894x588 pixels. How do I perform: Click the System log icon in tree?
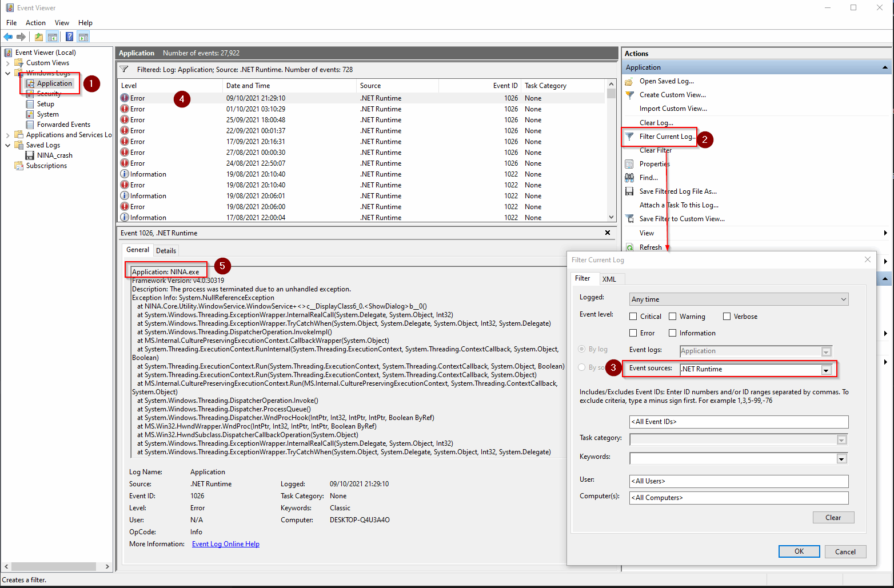tap(30, 114)
